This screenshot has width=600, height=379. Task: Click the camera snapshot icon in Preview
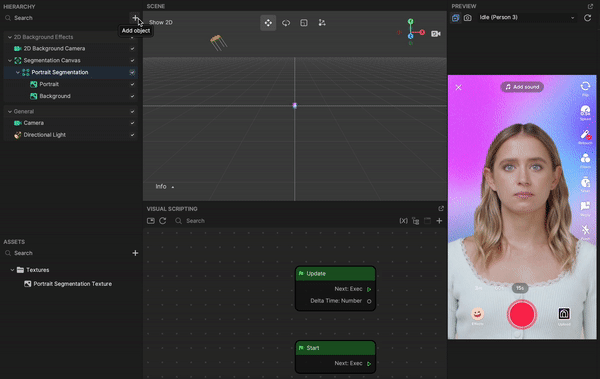tap(468, 18)
